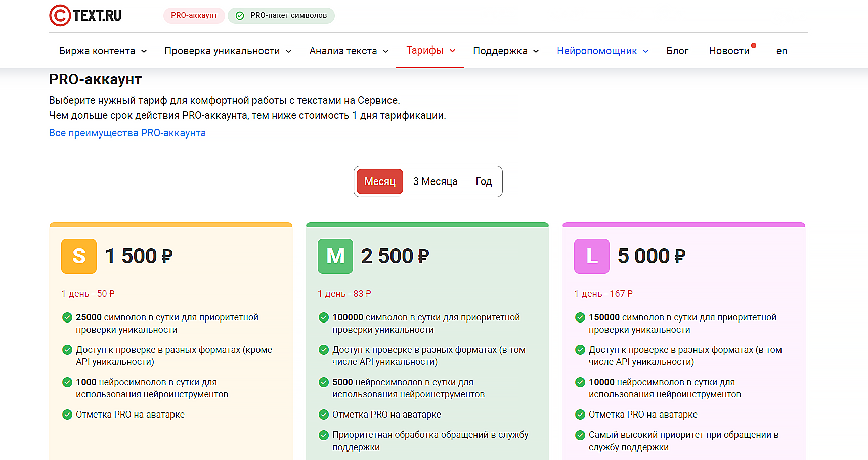Click check icon beside 150000 символов
The image size is (868, 460).
(580, 317)
